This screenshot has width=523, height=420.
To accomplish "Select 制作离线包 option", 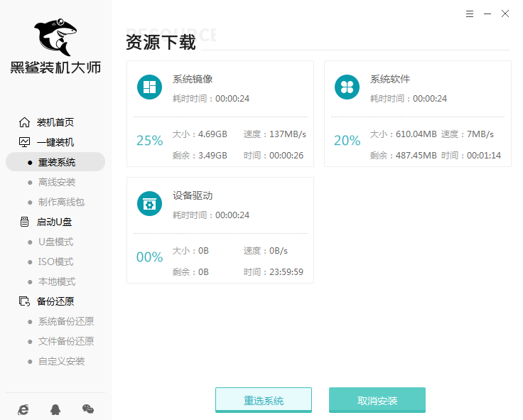I will 61,202.
